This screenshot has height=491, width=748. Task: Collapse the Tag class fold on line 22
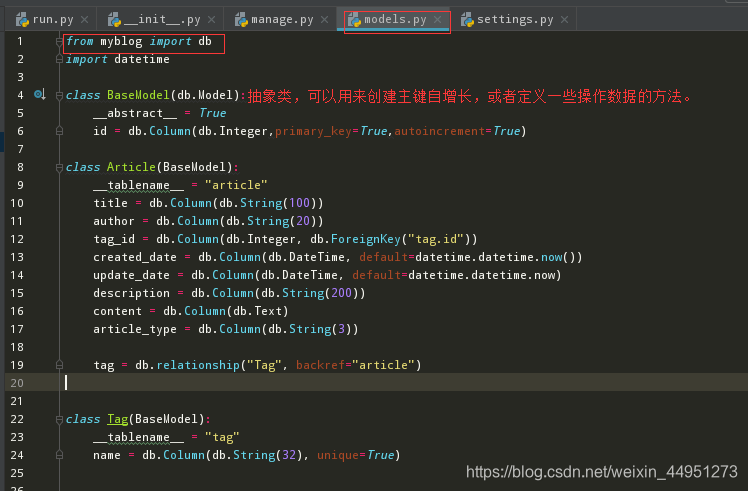[x=59, y=419]
